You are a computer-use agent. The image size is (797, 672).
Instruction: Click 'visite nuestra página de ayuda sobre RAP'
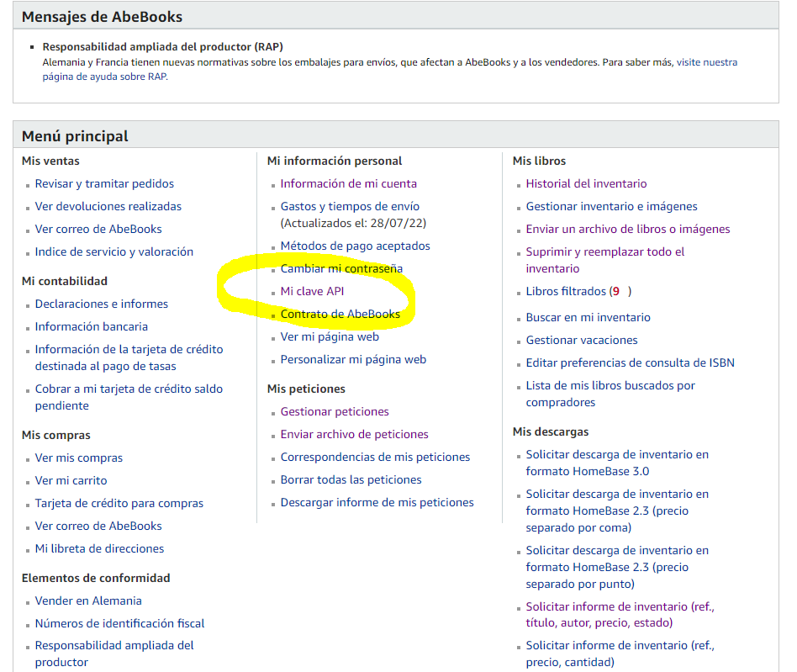pos(707,62)
